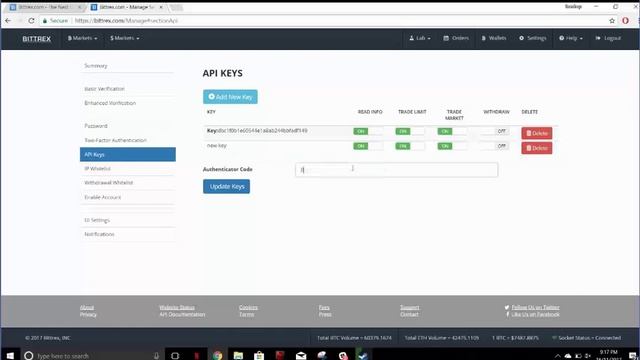
Task: Open Microsoft Store from the taskbar
Action: (259, 356)
